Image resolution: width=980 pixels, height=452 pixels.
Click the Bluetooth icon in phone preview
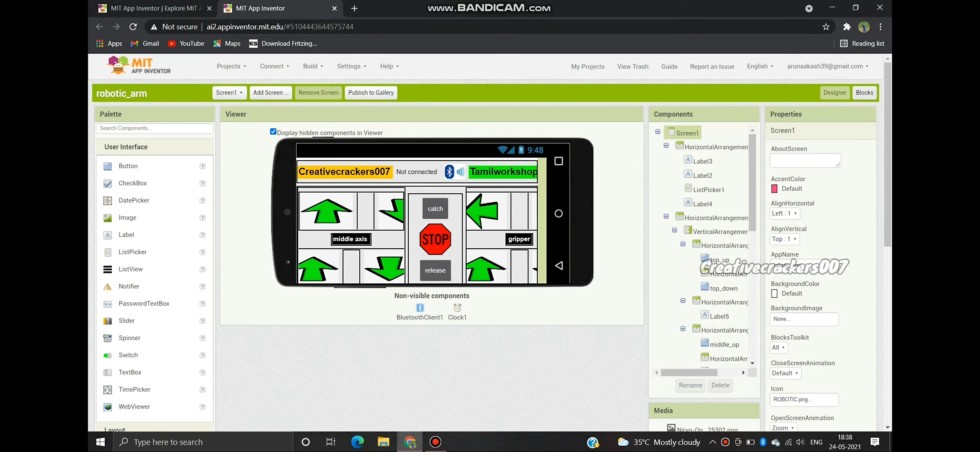(x=449, y=172)
